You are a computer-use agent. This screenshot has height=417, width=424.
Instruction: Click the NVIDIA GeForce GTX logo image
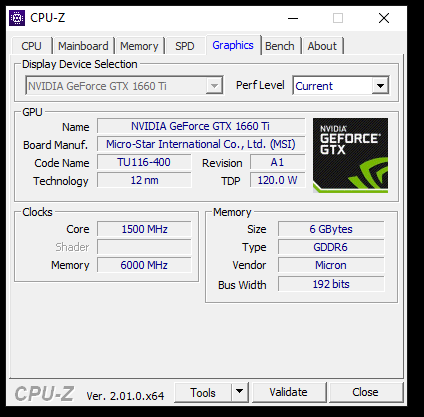click(350, 155)
